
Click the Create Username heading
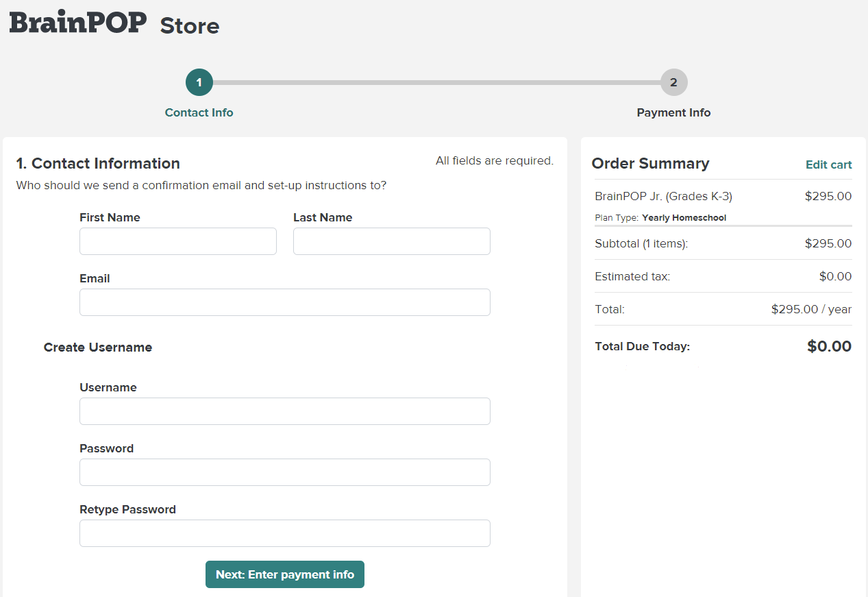(98, 347)
